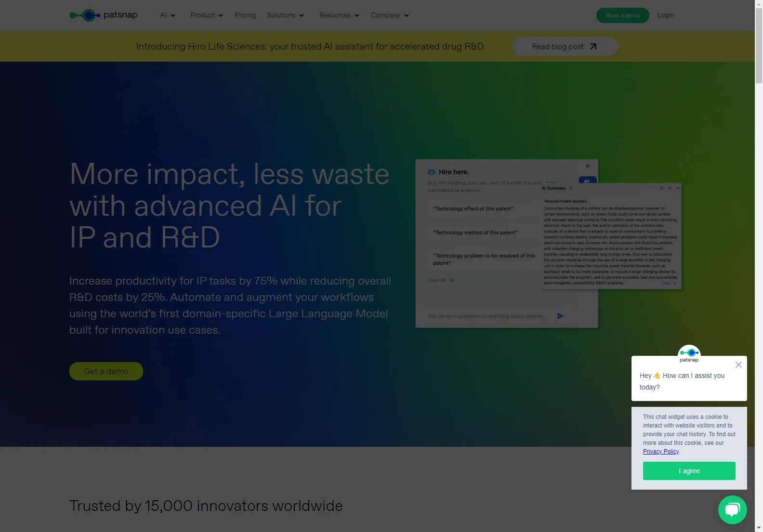
Task: Expand the Company menu dropdown
Action: pos(390,15)
